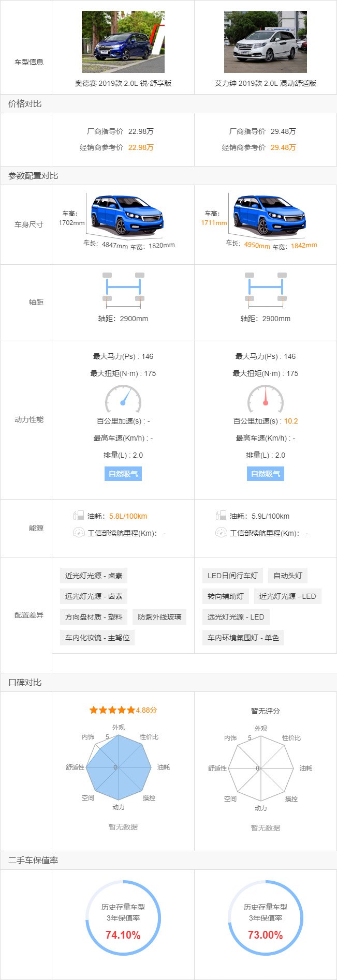Click Odyssey dealer price 22.98万

click(x=141, y=147)
